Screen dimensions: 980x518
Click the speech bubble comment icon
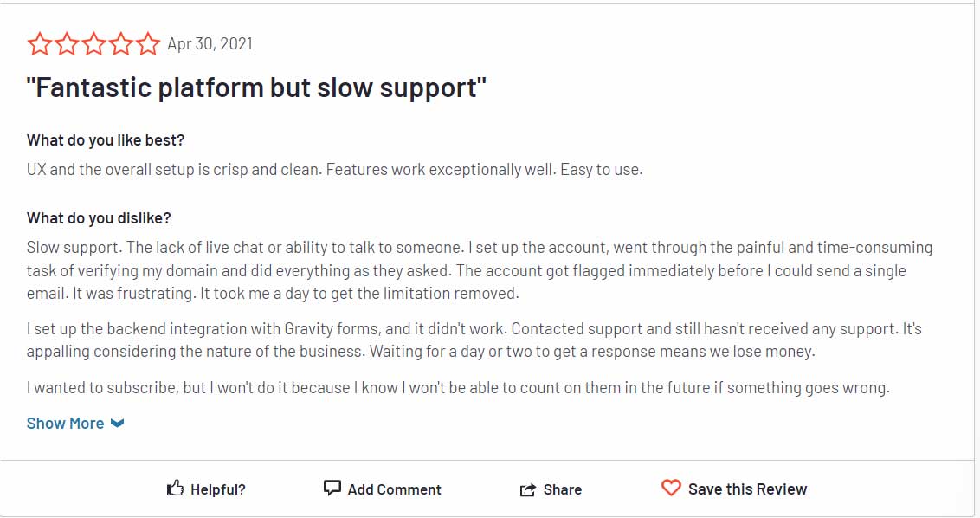332,488
